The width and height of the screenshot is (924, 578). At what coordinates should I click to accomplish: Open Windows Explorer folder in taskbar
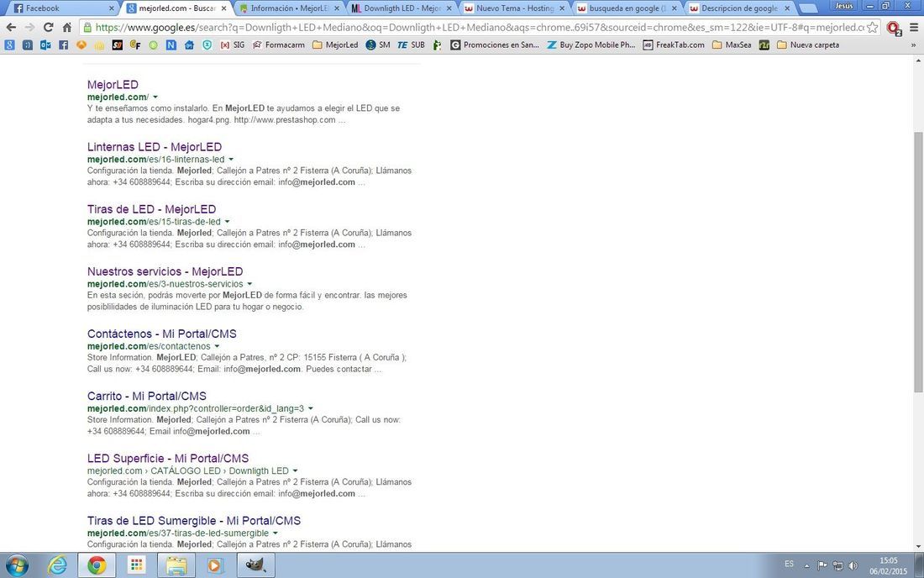point(176,565)
